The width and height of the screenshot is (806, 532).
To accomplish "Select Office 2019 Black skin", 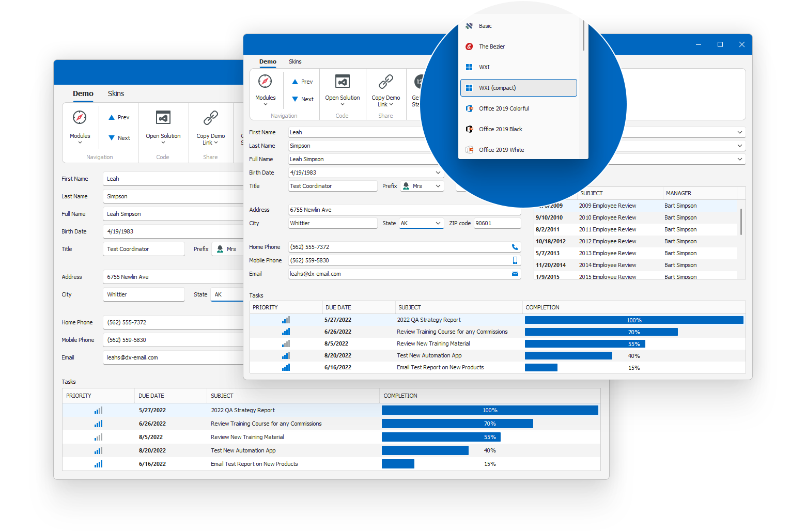I will pos(519,129).
